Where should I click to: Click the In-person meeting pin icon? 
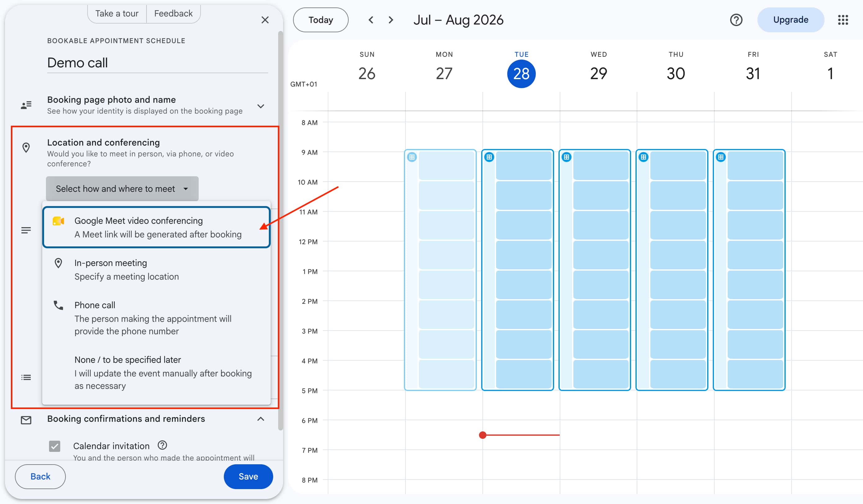pos(58,263)
